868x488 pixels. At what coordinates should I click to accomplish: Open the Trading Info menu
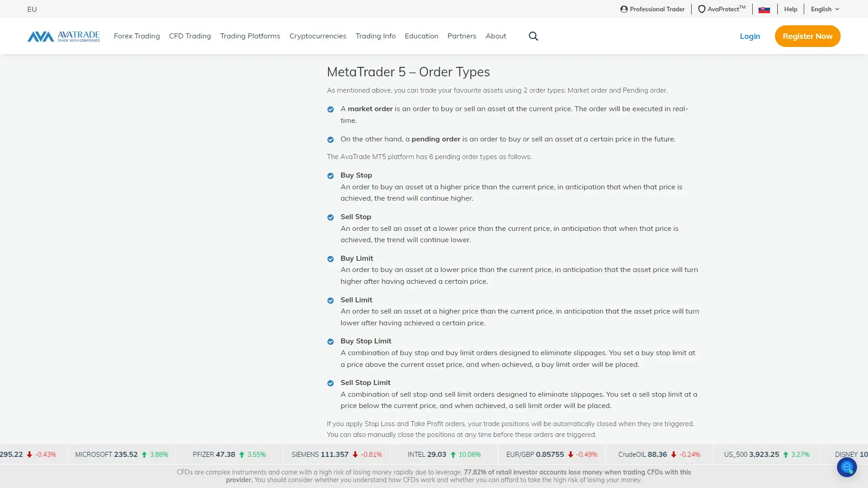pos(376,36)
